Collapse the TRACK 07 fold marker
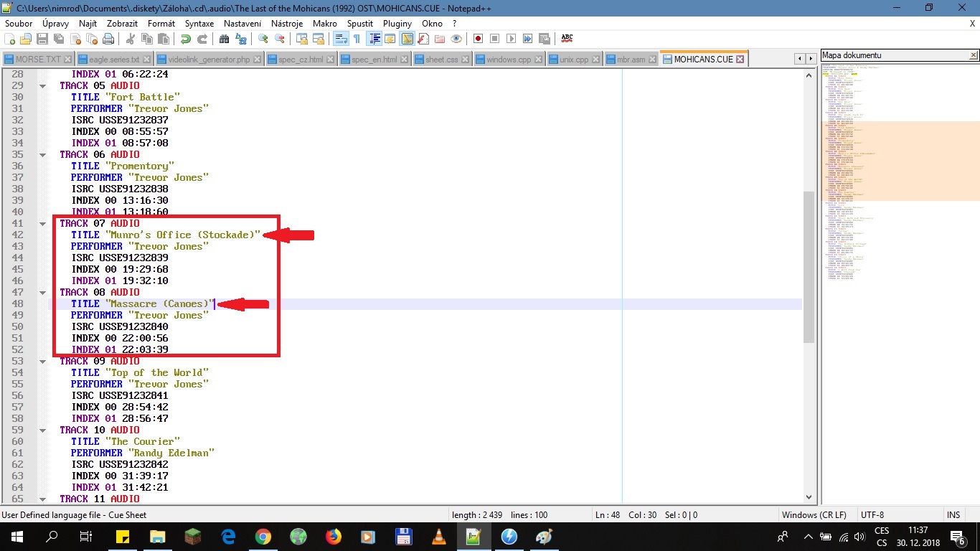 tap(43, 223)
